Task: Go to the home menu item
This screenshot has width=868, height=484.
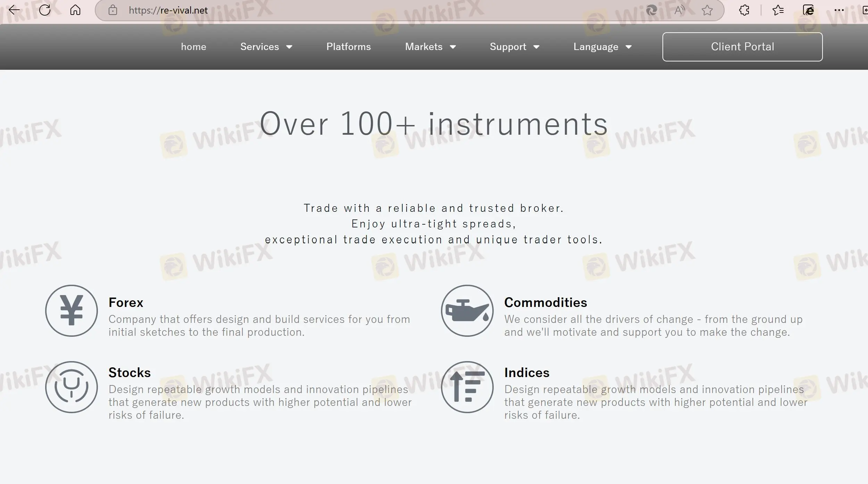Action: pos(193,47)
